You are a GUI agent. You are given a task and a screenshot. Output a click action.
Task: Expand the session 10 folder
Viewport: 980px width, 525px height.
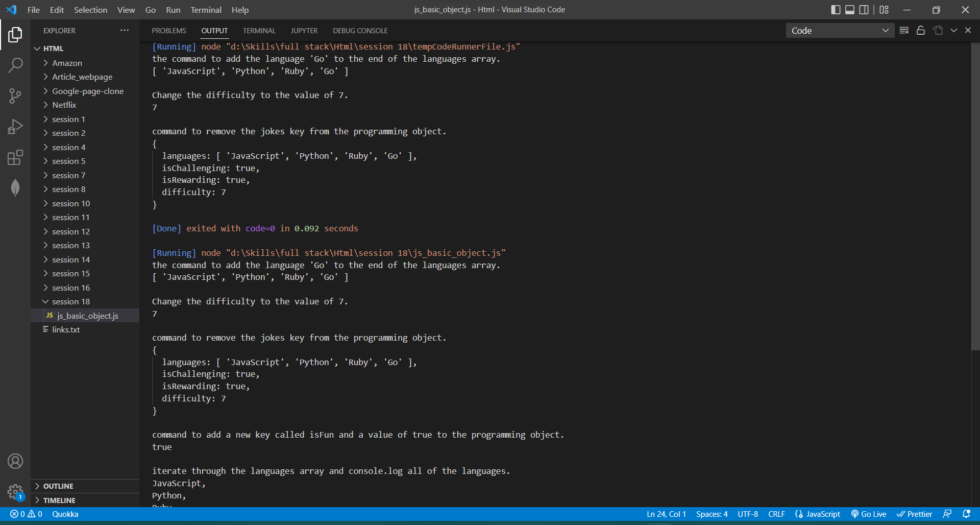(85, 203)
